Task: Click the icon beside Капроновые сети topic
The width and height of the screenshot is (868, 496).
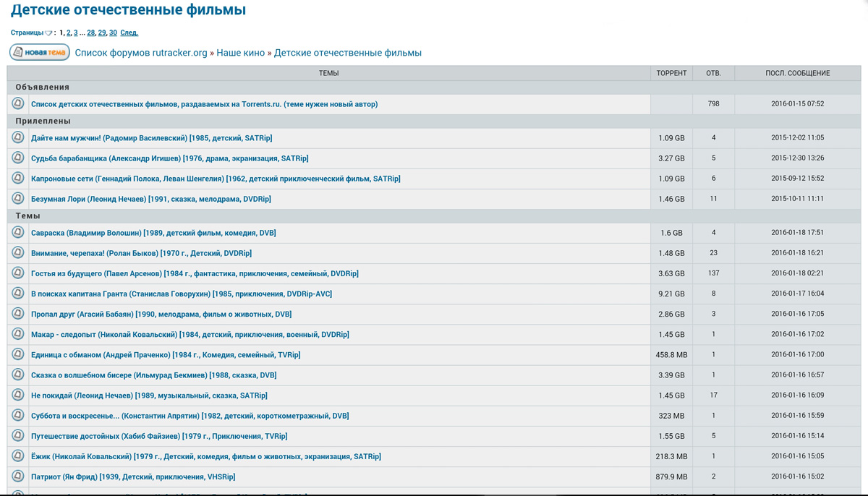Action: [x=18, y=178]
